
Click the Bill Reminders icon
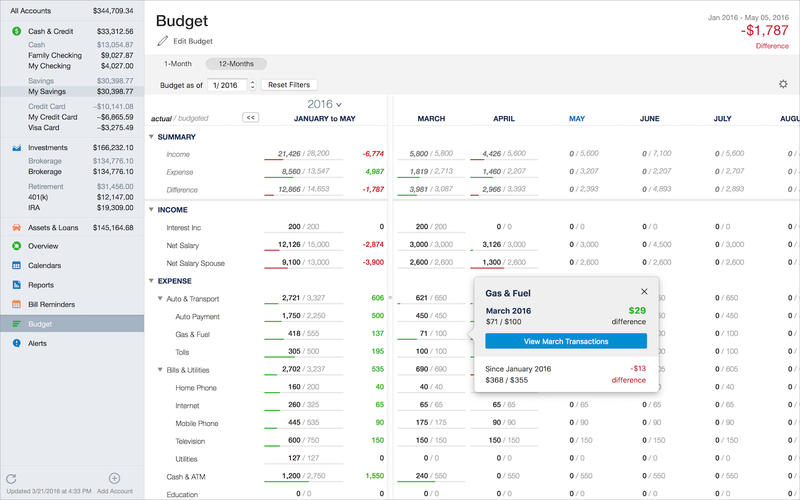point(17,304)
